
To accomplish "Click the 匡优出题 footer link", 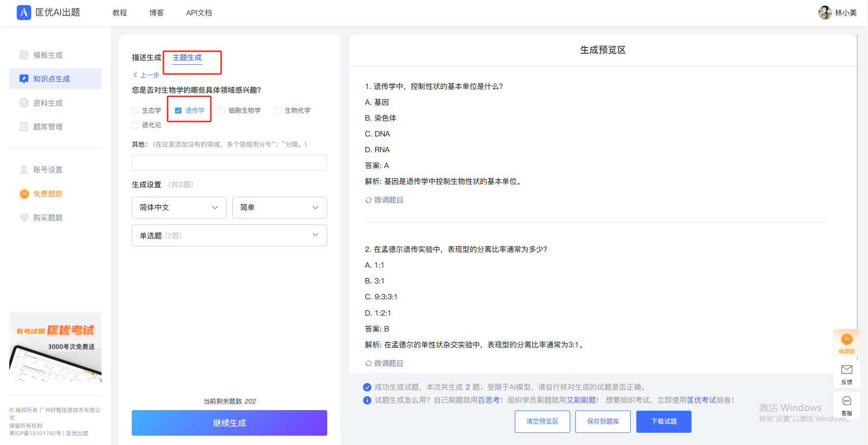I will pos(77,433).
